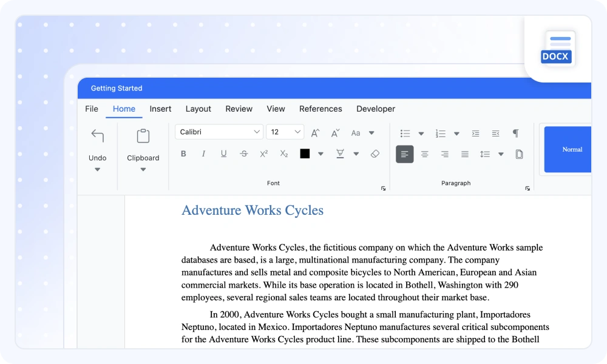This screenshot has width=607, height=364.
Task: Switch to the Review tab
Action: (x=239, y=109)
